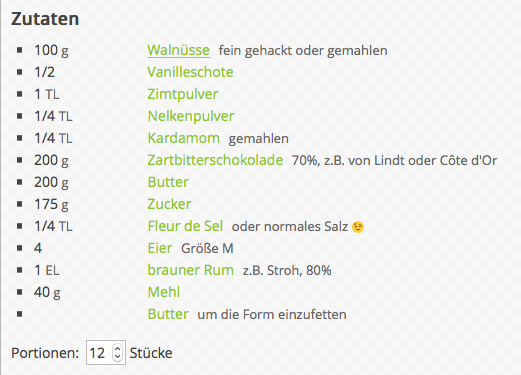Click the bullet marker before 100 g Walnüsse

point(20,50)
